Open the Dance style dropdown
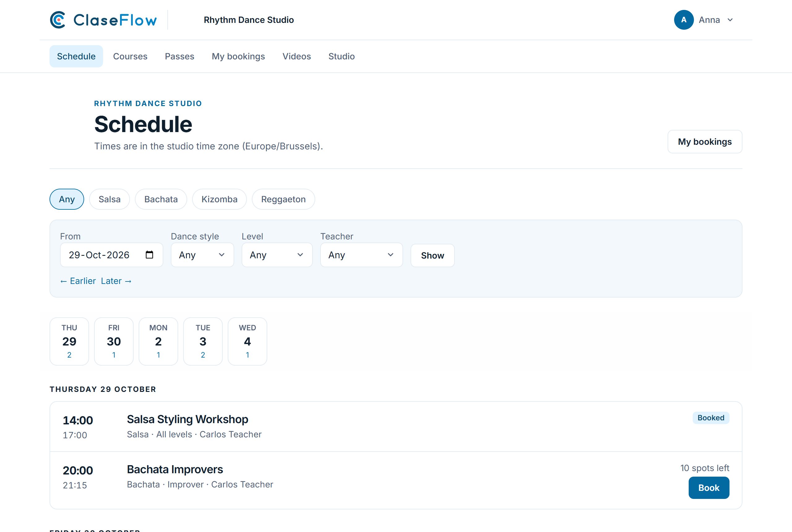The image size is (792, 532). [202, 255]
